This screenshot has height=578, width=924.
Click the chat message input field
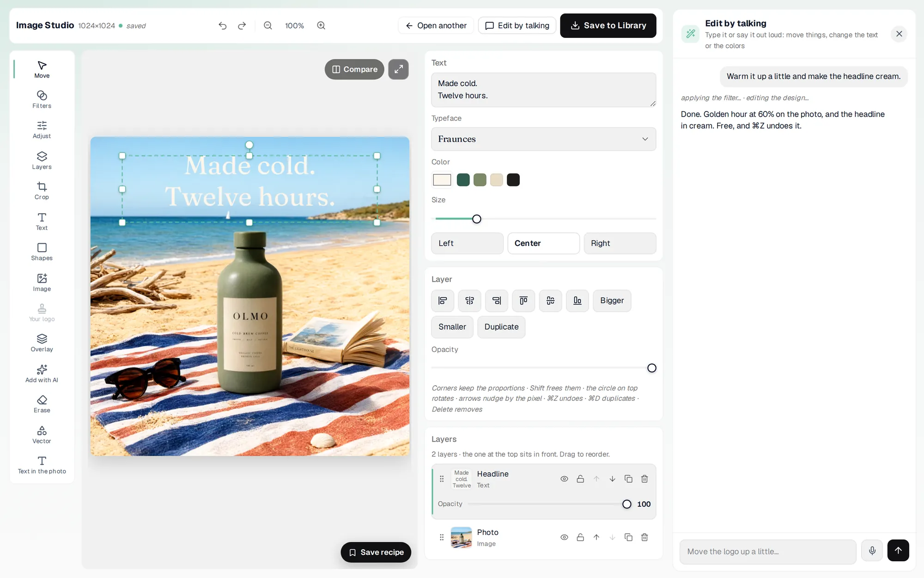[768, 552]
